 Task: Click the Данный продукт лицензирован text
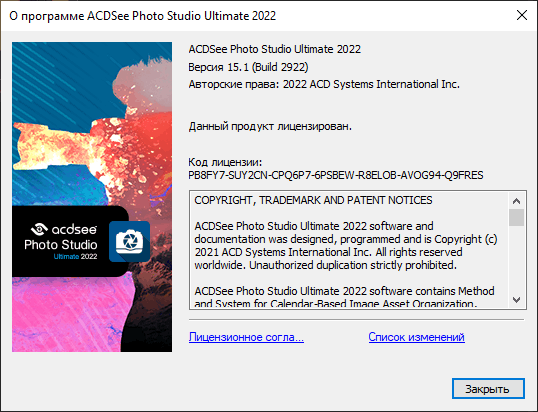(270, 127)
